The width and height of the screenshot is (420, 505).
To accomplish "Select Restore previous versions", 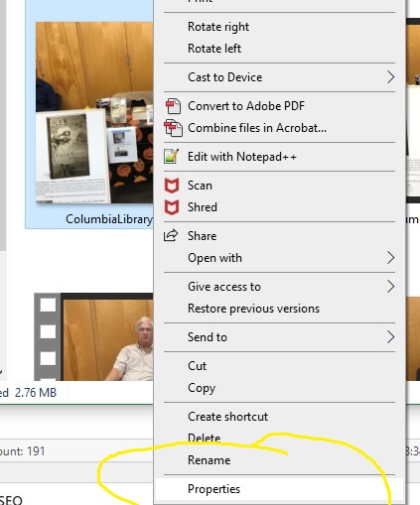I will 253,309.
